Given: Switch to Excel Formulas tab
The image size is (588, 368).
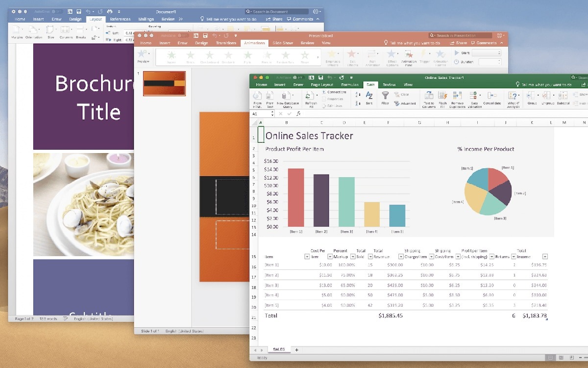Looking at the screenshot, I should pyautogui.click(x=350, y=85).
